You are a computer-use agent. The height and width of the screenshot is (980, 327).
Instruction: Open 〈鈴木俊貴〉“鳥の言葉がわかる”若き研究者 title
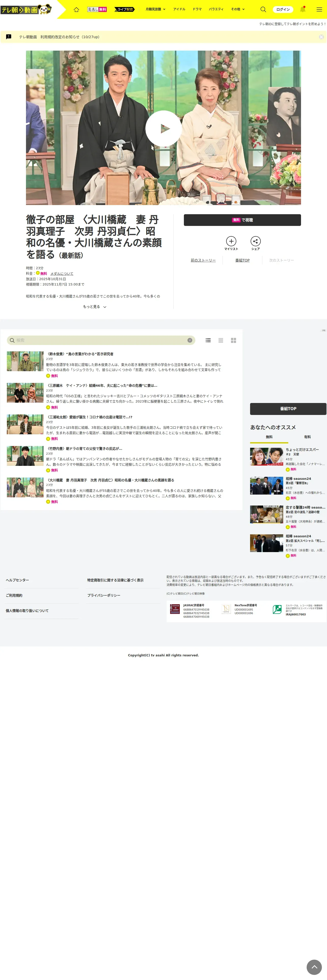point(79,354)
